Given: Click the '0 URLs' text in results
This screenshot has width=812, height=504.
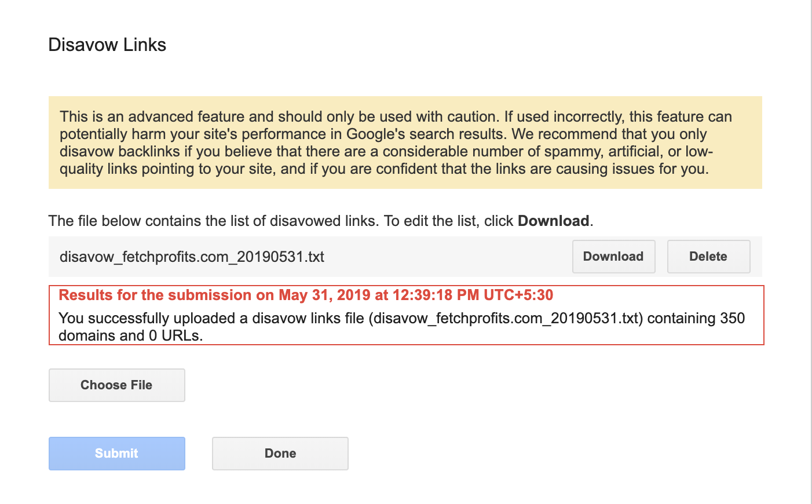Looking at the screenshot, I should (175, 335).
